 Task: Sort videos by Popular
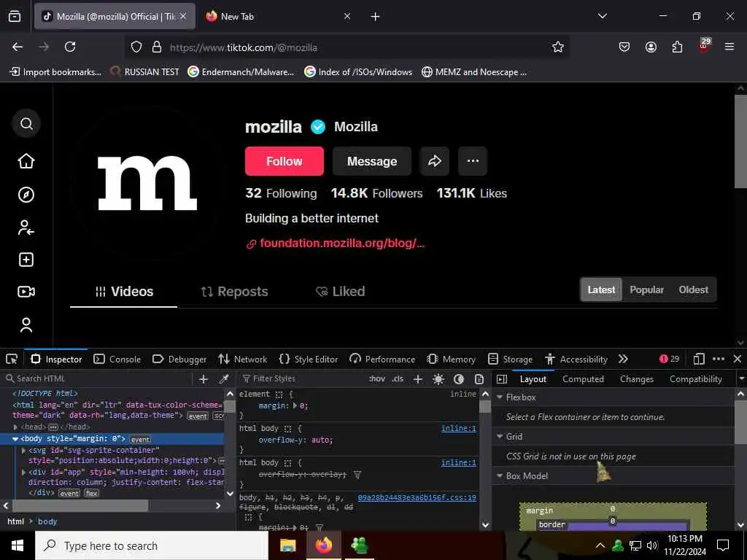[x=646, y=289]
